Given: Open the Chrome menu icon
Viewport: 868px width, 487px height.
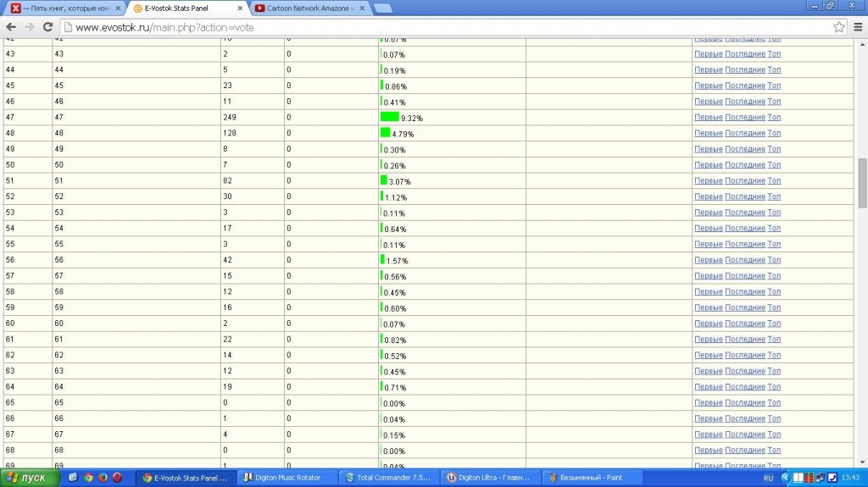Looking at the screenshot, I should (x=856, y=27).
